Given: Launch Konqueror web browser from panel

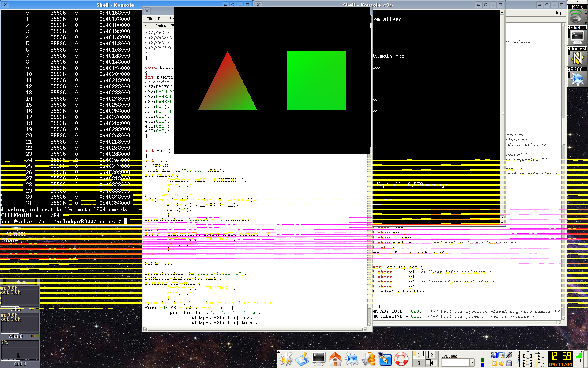Looking at the screenshot, I should pyautogui.click(x=352, y=359).
